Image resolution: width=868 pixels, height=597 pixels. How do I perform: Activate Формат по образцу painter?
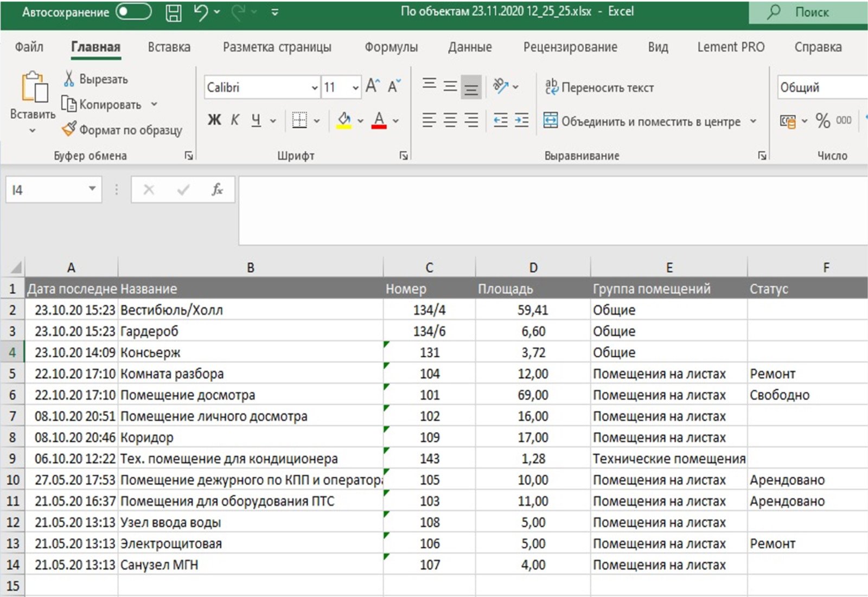(122, 130)
